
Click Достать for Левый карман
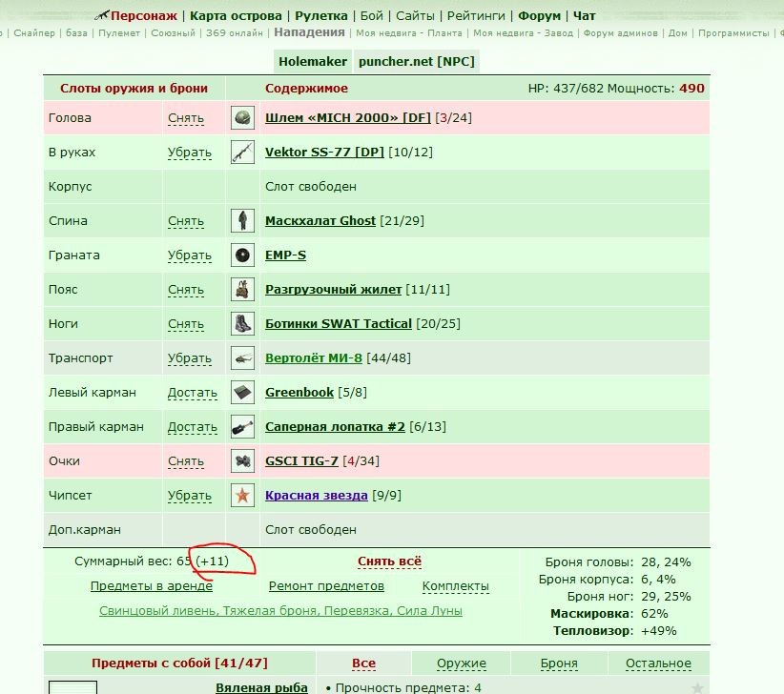(x=192, y=393)
